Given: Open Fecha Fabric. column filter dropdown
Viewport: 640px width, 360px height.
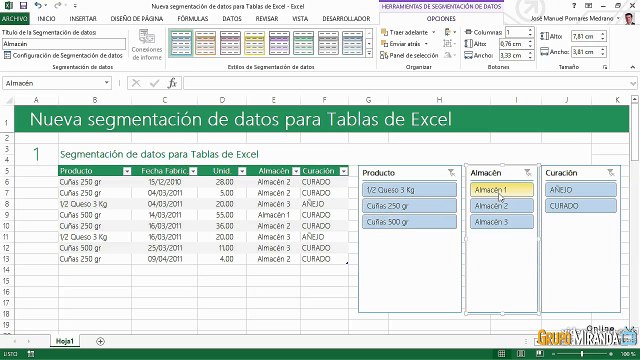Looking at the screenshot, I should point(193,171).
